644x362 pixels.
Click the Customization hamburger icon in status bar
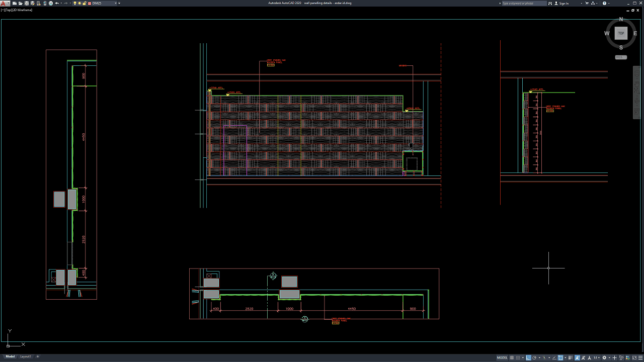pos(640,358)
